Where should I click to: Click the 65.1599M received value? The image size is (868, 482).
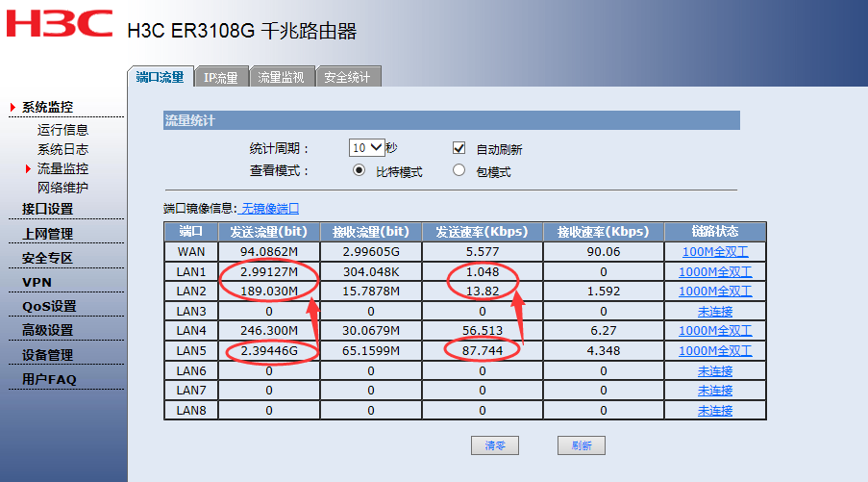371,351
